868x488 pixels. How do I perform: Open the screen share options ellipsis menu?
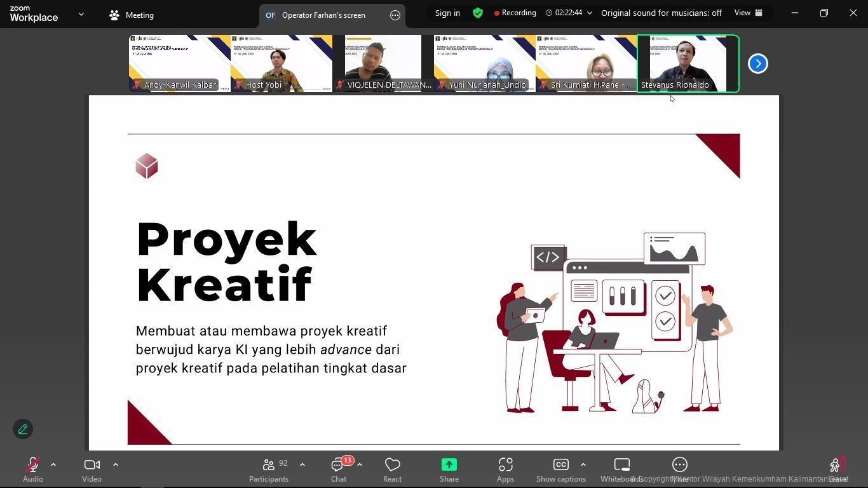(395, 15)
